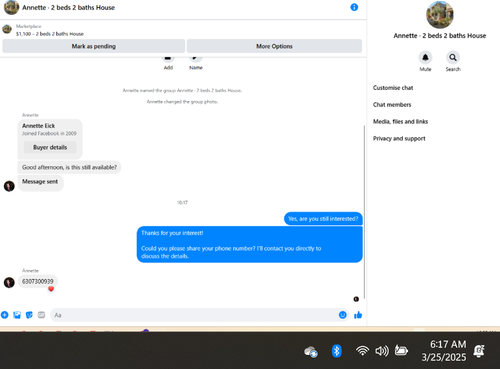Open More Options for the listing
This screenshot has width=500, height=369.
pos(274,46)
